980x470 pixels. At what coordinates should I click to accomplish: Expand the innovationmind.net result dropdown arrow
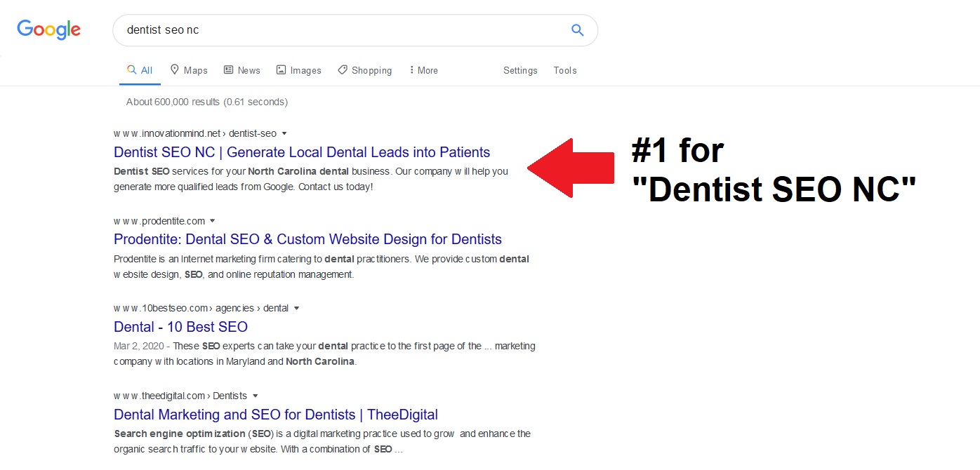(284, 133)
